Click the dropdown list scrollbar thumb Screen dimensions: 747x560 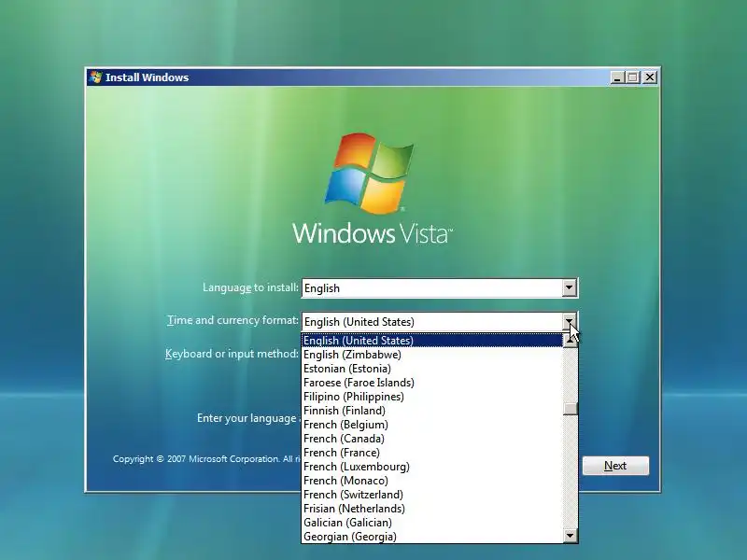coord(570,409)
